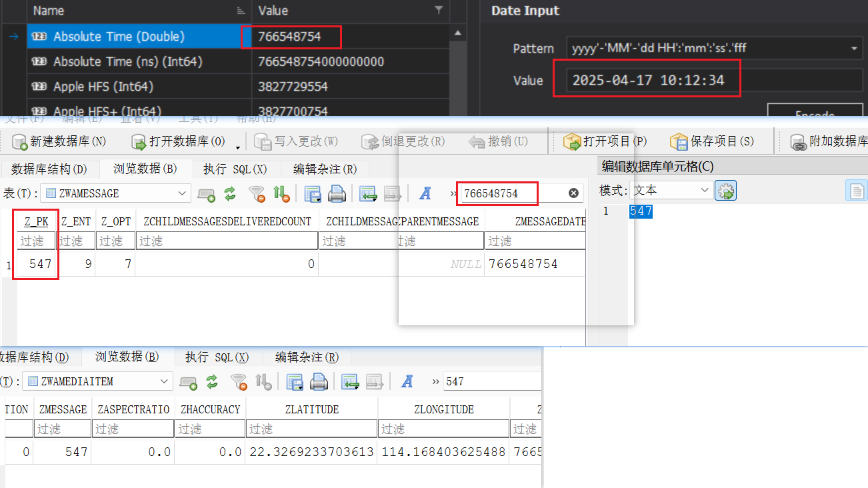Screen dimensions: 868x488
Task: Refresh the ZWAMESSAGE table data
Action: tap(230, 194)
